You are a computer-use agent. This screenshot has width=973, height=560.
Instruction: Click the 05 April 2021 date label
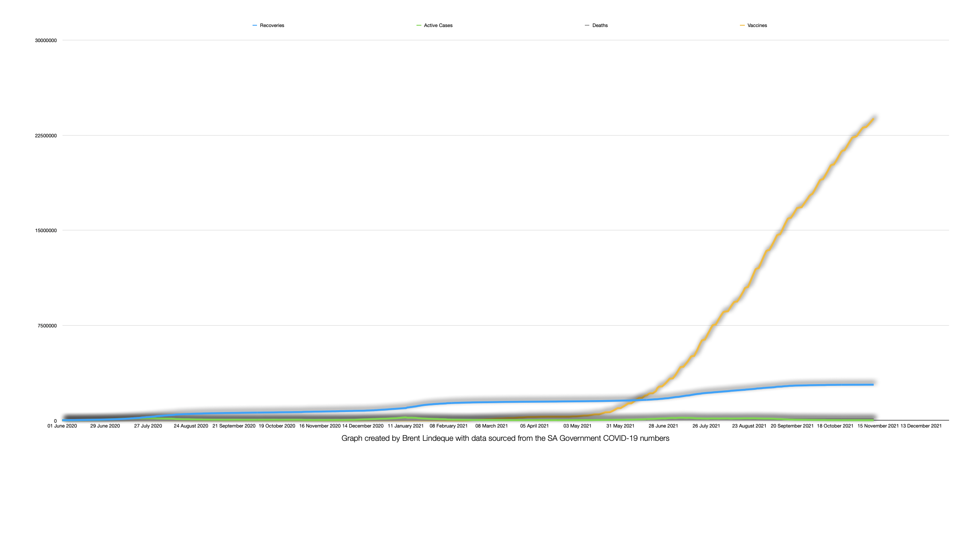click(534, 426)
